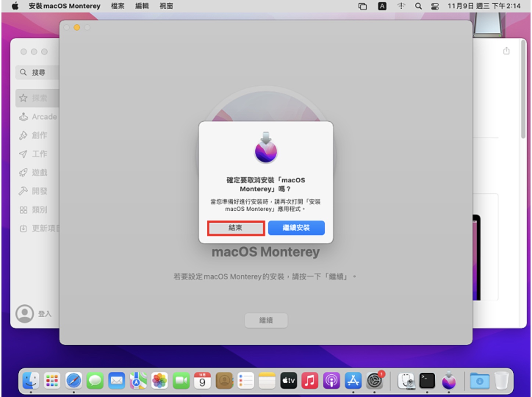532x397 pixels.
Task: Open Notes from the Dock
Action: [267, 380]
